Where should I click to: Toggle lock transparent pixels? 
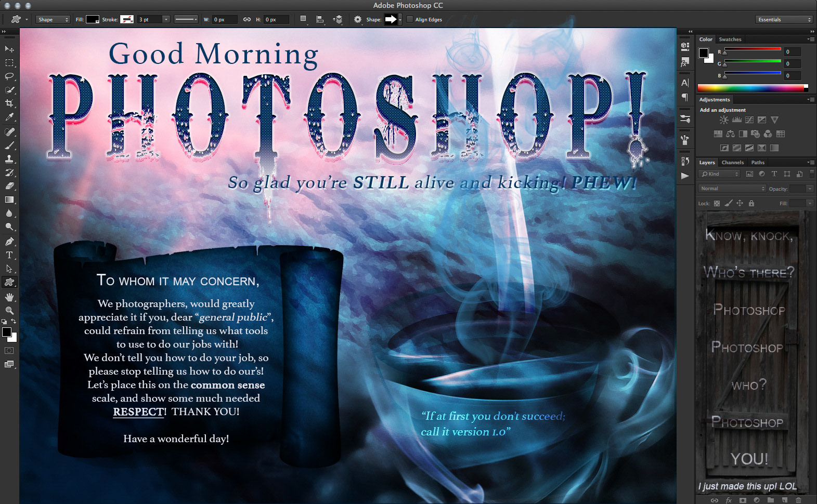717,203
